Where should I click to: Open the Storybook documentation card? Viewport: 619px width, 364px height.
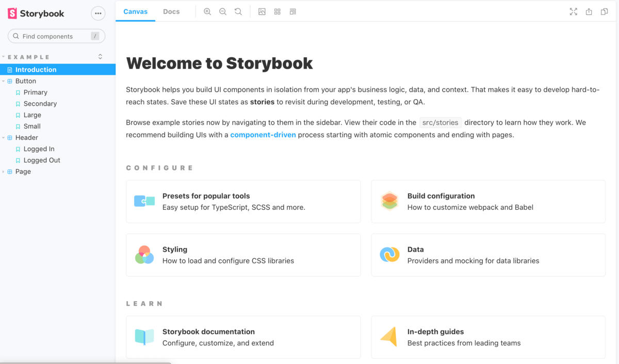coord(243,337)
